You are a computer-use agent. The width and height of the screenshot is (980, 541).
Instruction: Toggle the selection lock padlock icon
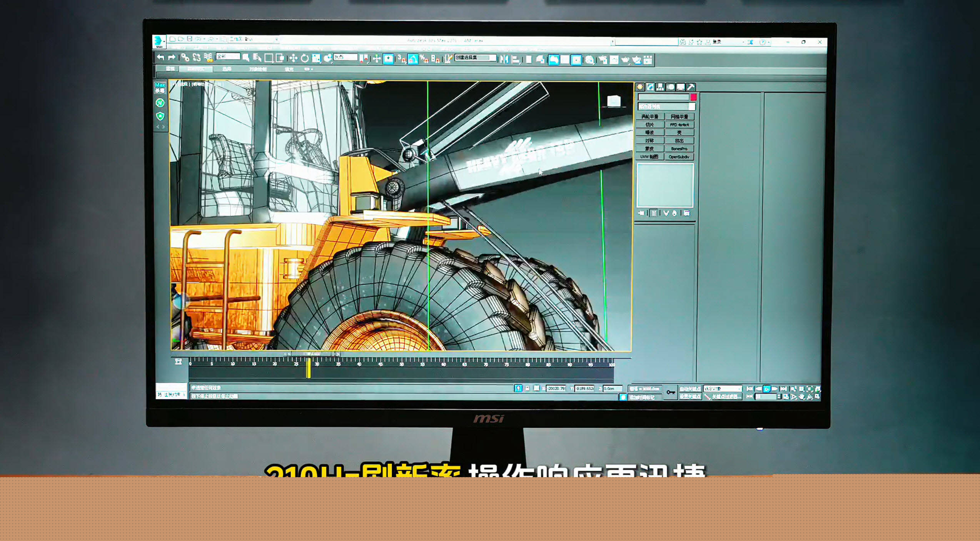528,388
